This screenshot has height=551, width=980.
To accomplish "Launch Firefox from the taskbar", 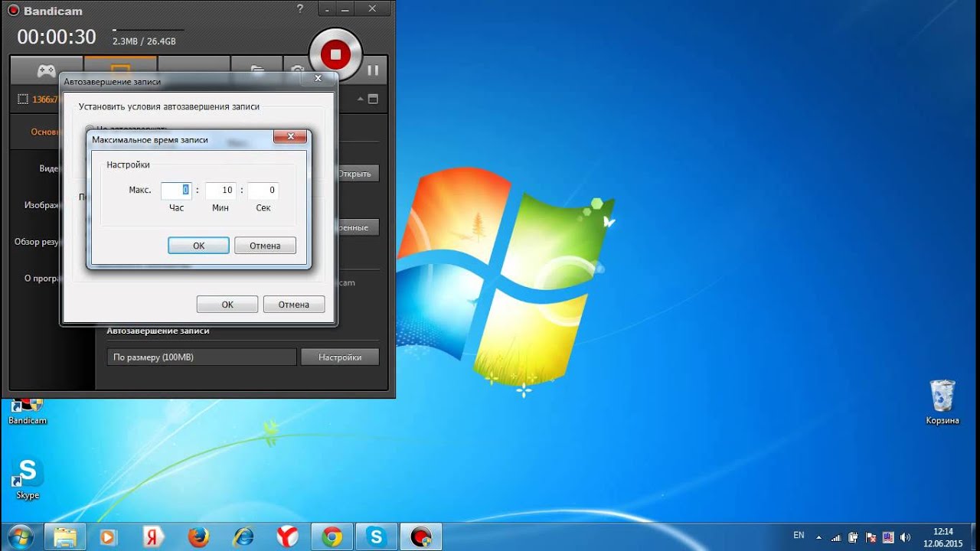I will pyautogui.click(x=198, y=536).
